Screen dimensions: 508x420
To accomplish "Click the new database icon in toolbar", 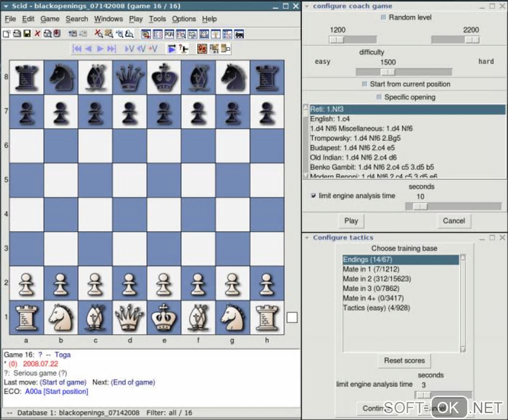I will click(7, 34).
